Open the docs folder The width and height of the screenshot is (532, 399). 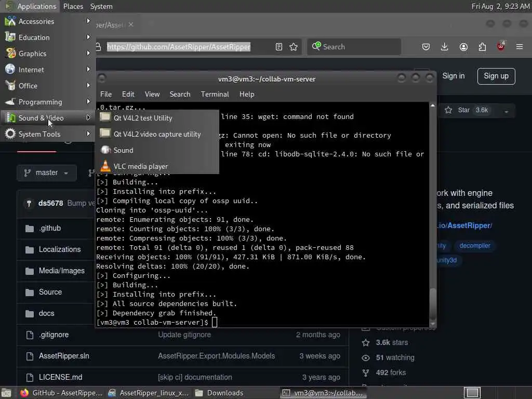click(x=46, y=313)
